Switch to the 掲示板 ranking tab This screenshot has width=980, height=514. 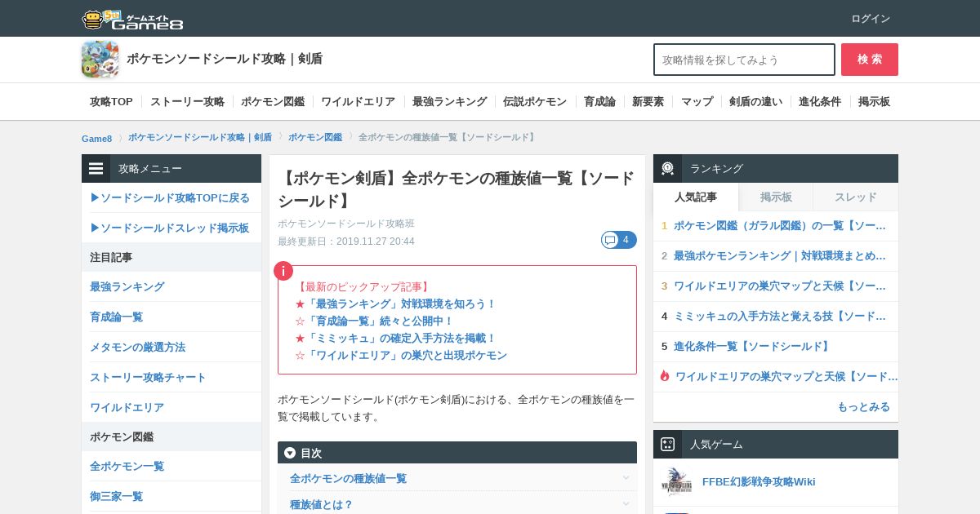tap(776, 197)
